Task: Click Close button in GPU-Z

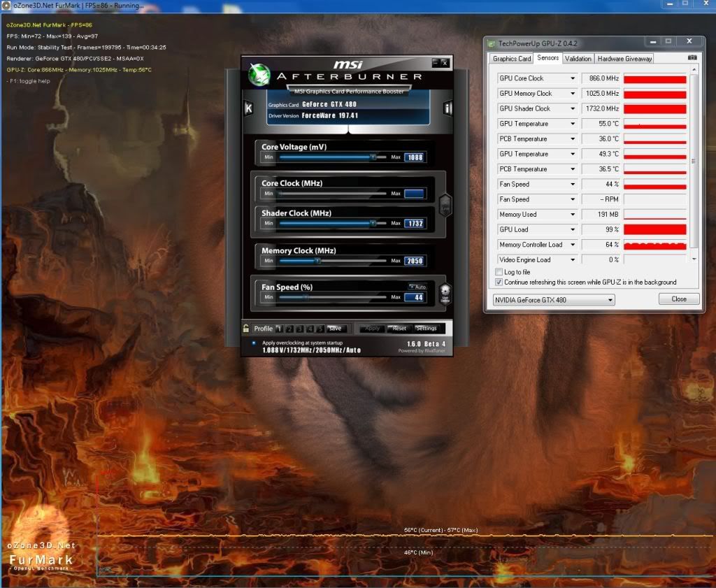Action: coord(679,299)
